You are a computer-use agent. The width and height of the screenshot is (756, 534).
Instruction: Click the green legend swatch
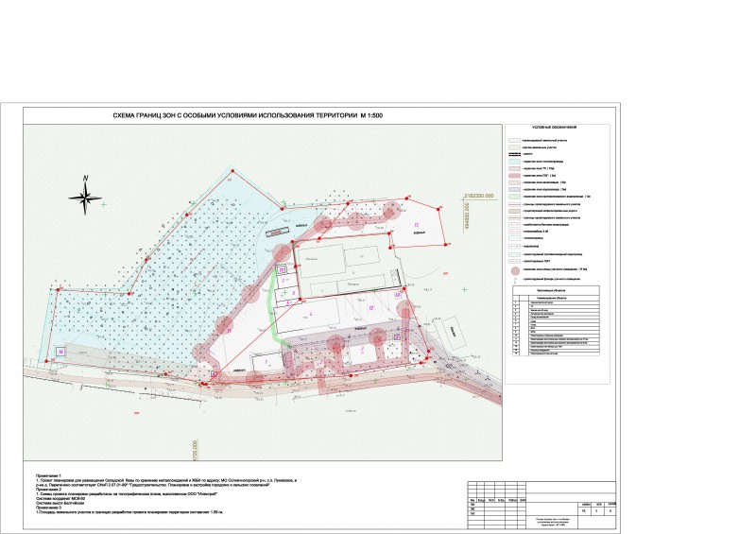pyautogui.click(x=514, y=197)
